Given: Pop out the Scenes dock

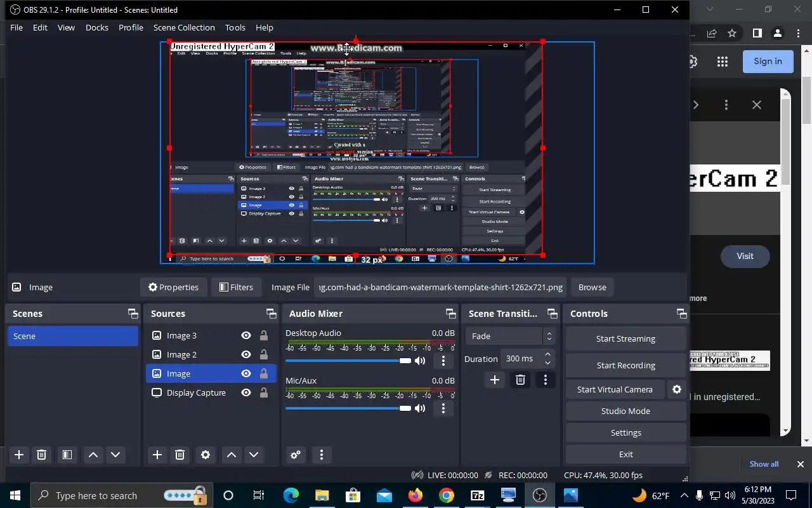Looking at the screenshot, I should click(133, 314).
